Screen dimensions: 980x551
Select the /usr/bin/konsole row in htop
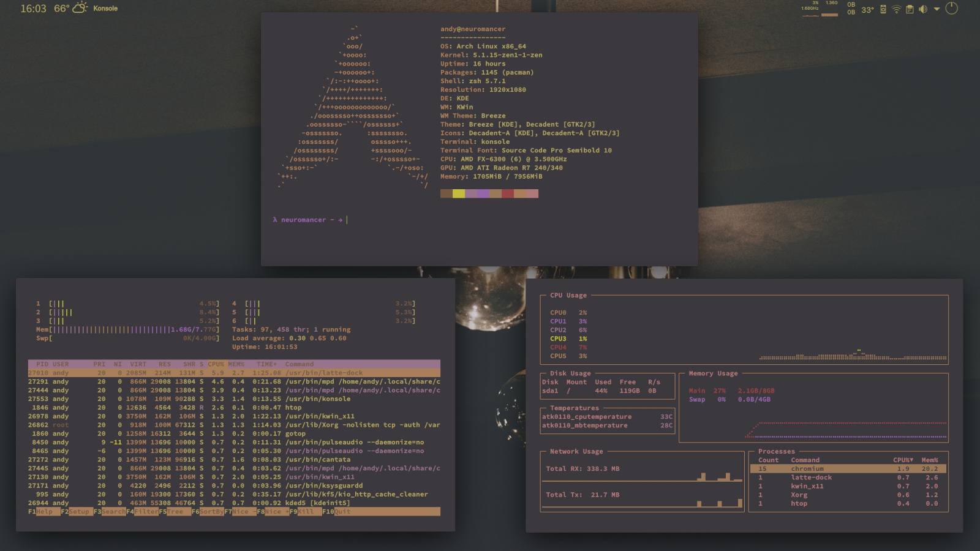(x=234, y=399)
